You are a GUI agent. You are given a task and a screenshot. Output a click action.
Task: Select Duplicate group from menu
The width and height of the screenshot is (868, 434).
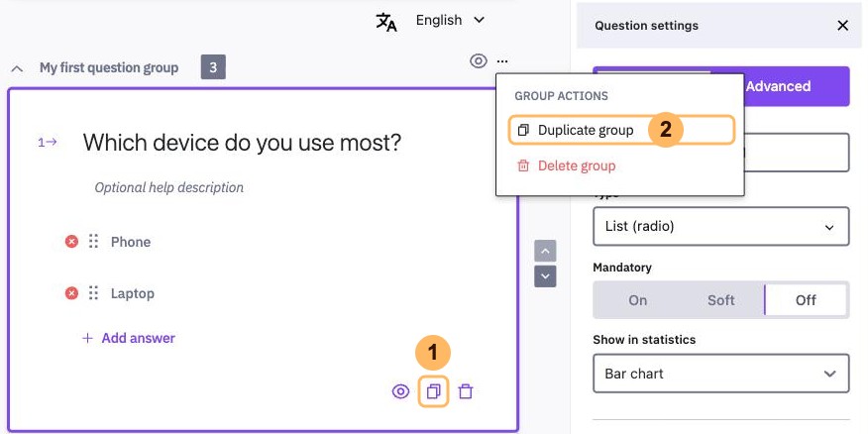[621, 130]
